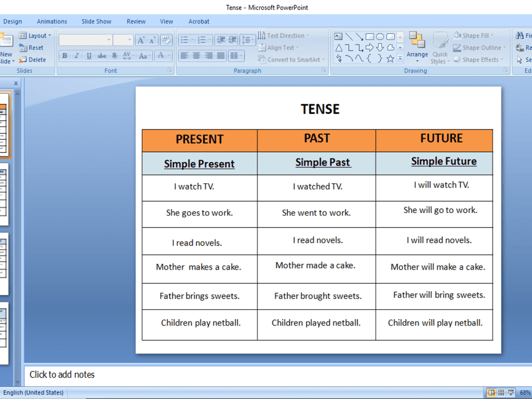
Task: Toggle Bold formatting
Action: click(x=65, y=56)
